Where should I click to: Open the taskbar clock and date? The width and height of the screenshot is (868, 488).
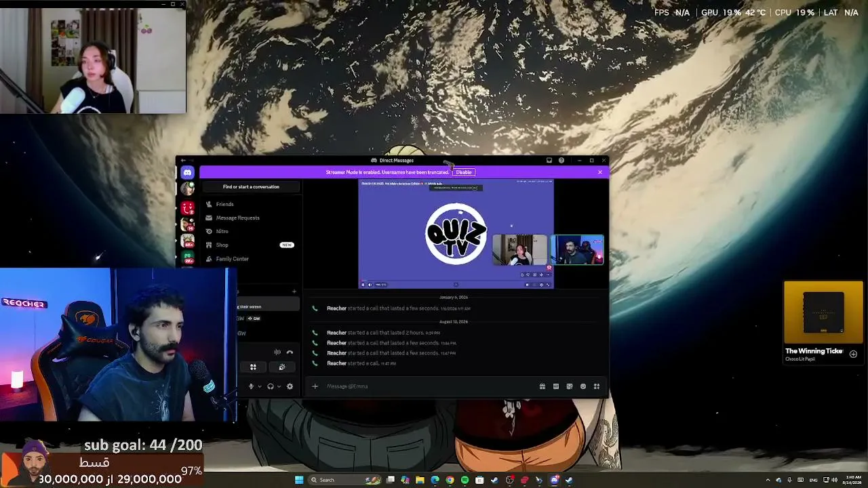pos(852,480)
